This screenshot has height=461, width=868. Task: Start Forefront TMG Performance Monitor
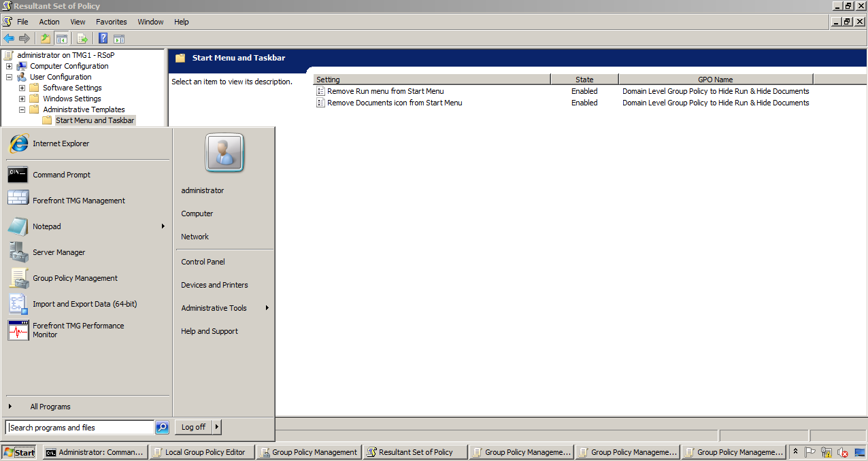pos(77,330)
